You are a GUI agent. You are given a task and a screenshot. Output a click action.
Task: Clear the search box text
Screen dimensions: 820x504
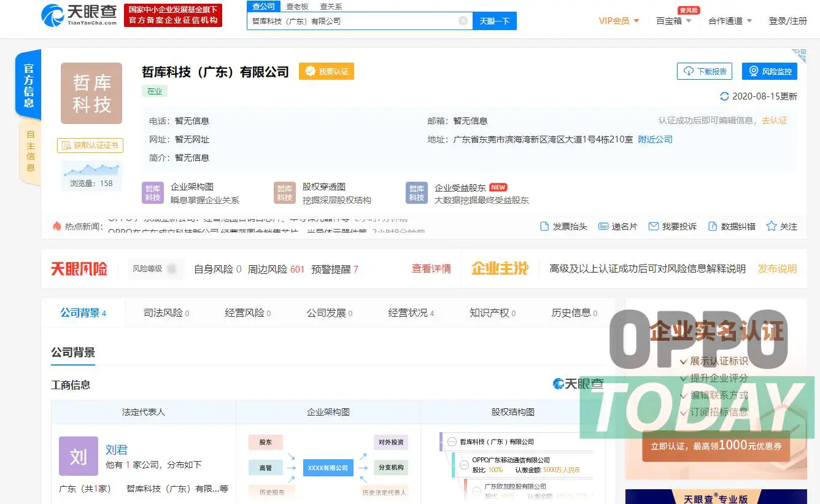click(463, 21)
